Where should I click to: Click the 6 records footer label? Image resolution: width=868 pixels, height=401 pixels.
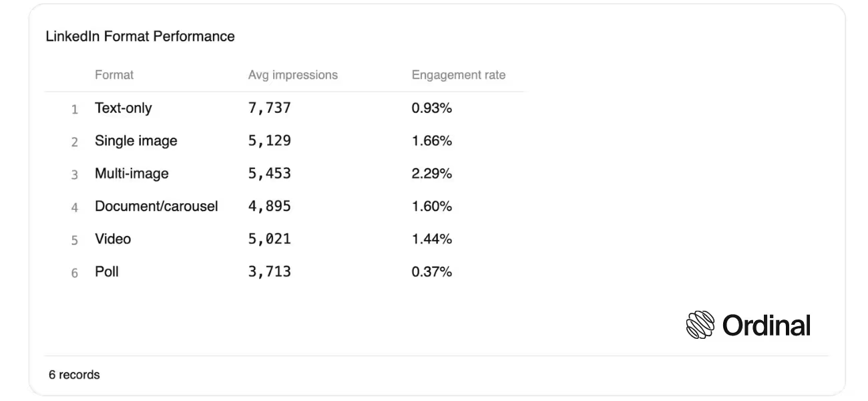click(74, 375)
